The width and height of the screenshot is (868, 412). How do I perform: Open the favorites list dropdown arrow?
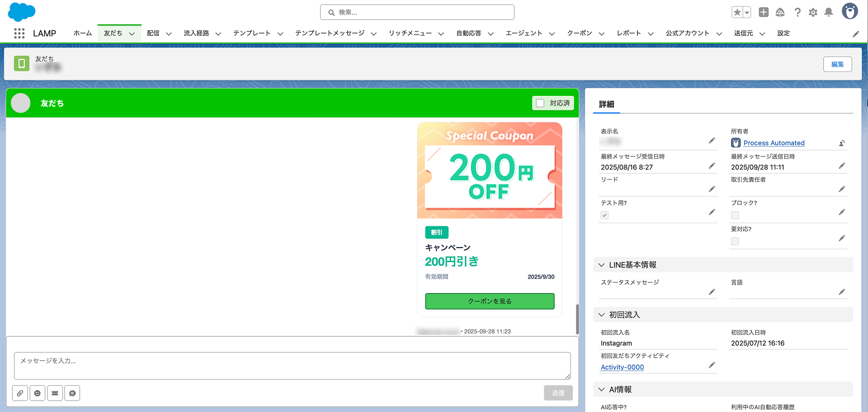point(747,12)
